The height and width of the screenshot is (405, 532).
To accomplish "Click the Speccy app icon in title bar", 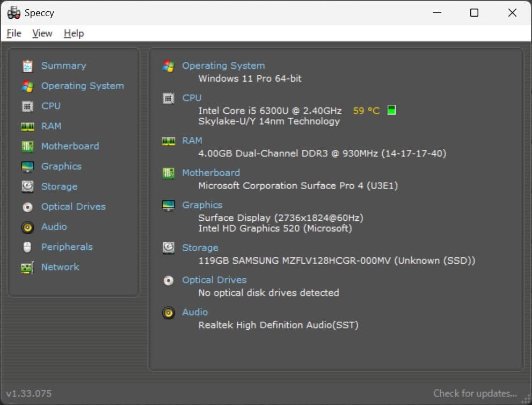I will (14, 13).
